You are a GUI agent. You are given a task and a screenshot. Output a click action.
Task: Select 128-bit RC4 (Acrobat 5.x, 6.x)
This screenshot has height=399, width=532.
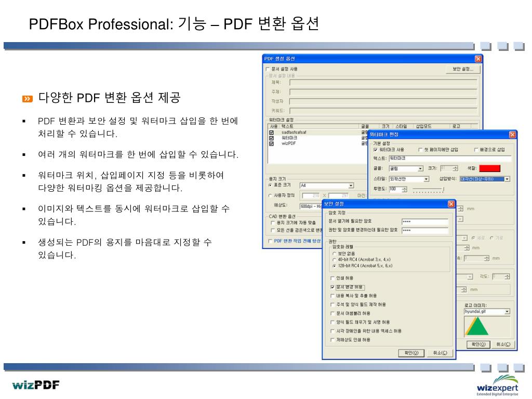coord(334,266)
